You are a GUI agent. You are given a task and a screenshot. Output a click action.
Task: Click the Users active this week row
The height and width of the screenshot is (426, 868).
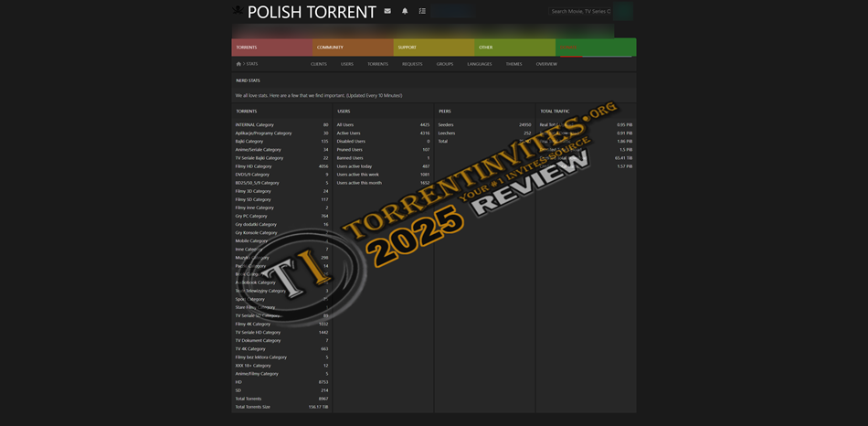(x=383, y=175)
